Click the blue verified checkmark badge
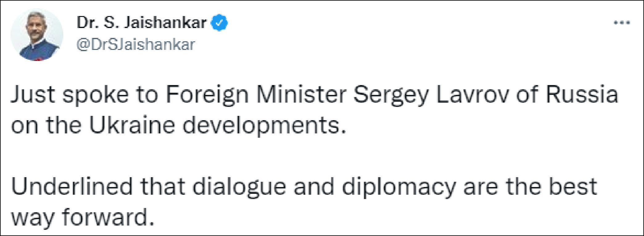The width and height of the screenshot is (644, 236). pos(219,23)
